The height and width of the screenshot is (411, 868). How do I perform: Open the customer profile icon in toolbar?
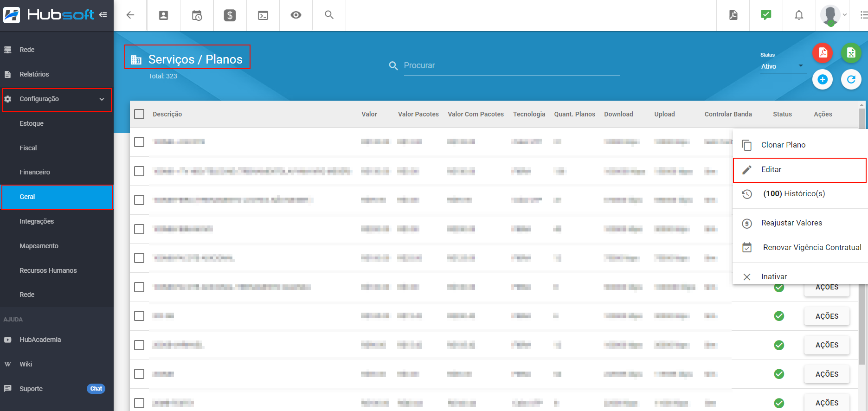click(163, 15)
